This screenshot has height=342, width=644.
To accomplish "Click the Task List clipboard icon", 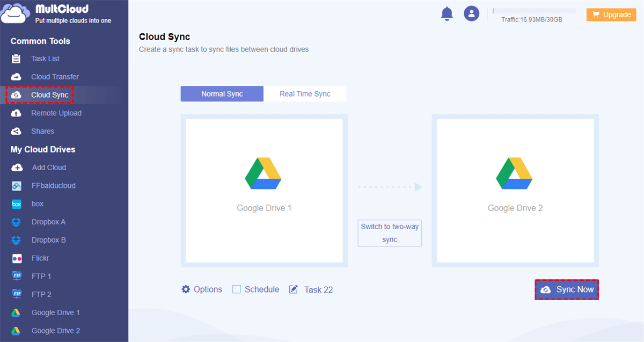I will [x=17, y=59].
